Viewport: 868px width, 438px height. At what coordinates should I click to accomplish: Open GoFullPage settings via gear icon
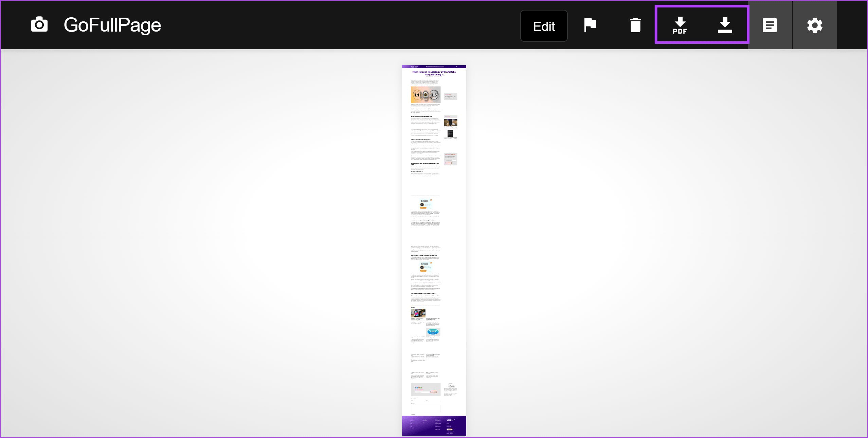(814, 24)
